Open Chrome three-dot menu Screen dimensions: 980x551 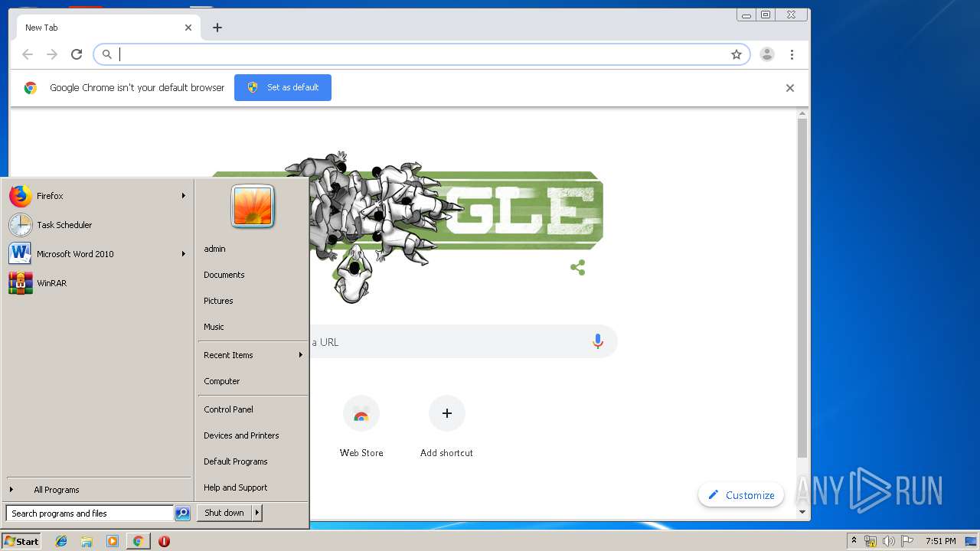coord(792,54)
